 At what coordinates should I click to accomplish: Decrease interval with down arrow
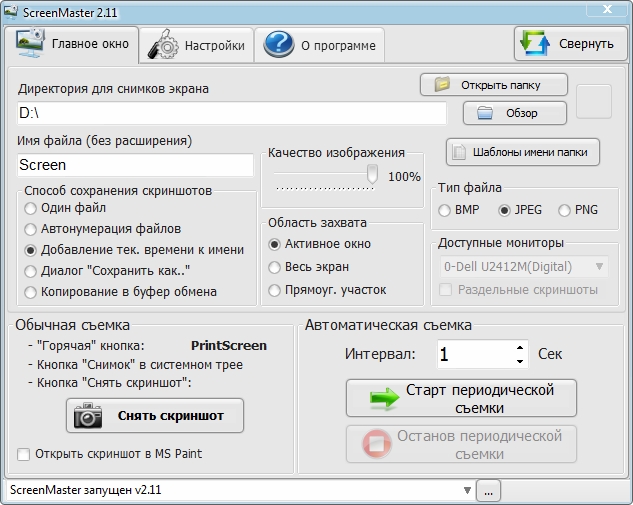[x=520, y=361]
